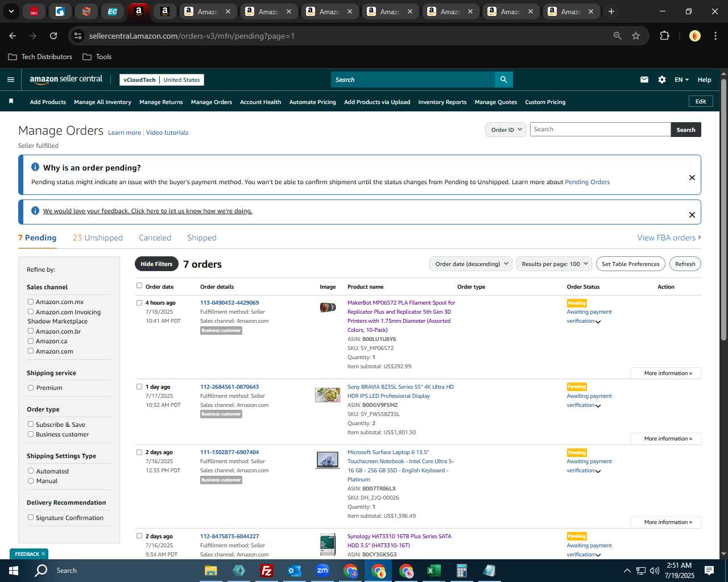The image size is (728, 582).
Task: Check the Amazon.com.br filter
Action: [31, 331]
